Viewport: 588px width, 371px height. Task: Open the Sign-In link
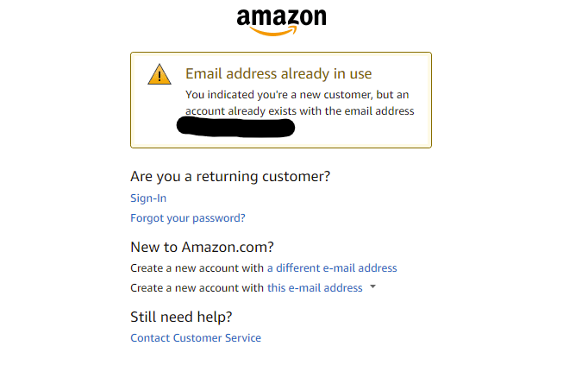pyautogui.click(x=148, y=198)
